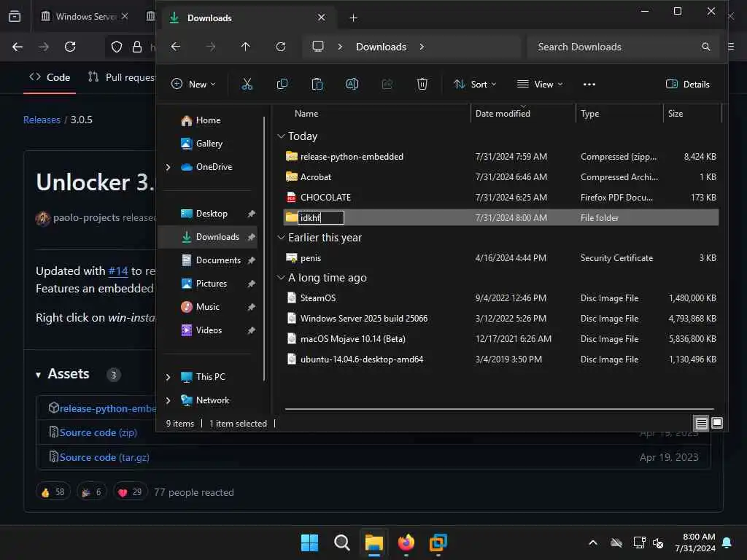Click the This PC monitor icon in address bar

(x=318, y=46)
